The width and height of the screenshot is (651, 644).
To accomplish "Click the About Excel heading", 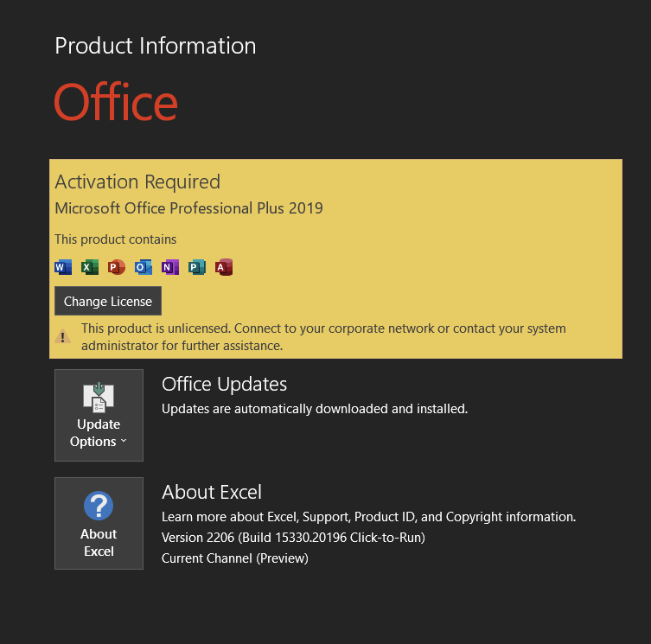I will point(212,492).
